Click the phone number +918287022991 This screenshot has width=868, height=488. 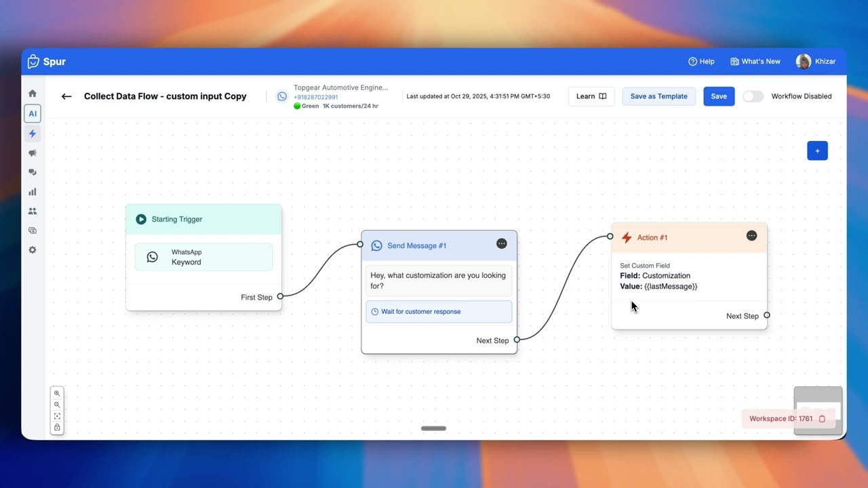pos(316,97)
